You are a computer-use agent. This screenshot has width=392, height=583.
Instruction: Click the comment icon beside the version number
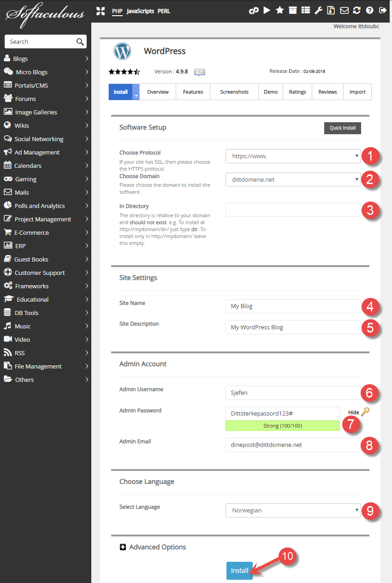(x=200, y=72)
